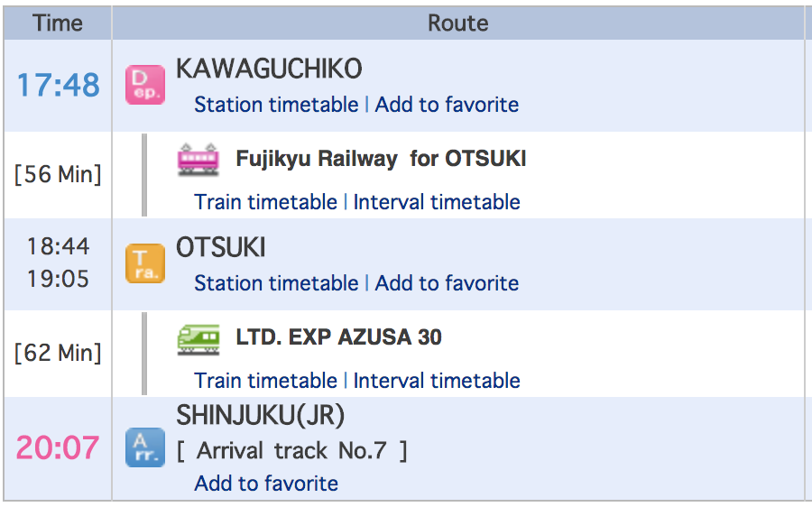This screenshot has height=507, width=812.
Task: Click the pink Fujikyu Railway train icon
Action: pyautogui.click(x=198, y=159)
